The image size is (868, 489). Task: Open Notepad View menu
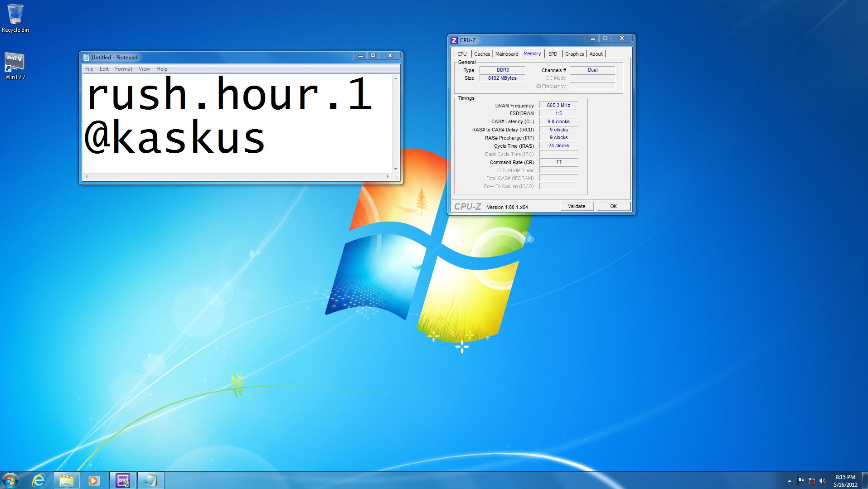[144, 69]
